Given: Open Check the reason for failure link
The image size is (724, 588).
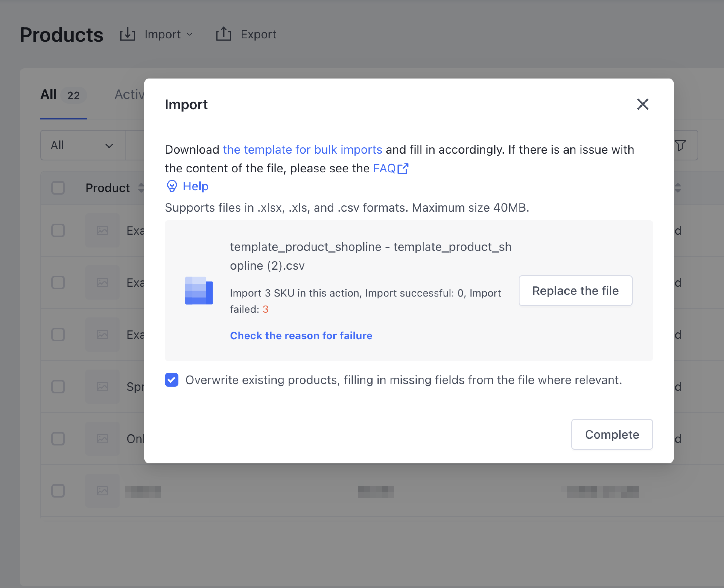Looking at the screenshot, I should 301,335.
